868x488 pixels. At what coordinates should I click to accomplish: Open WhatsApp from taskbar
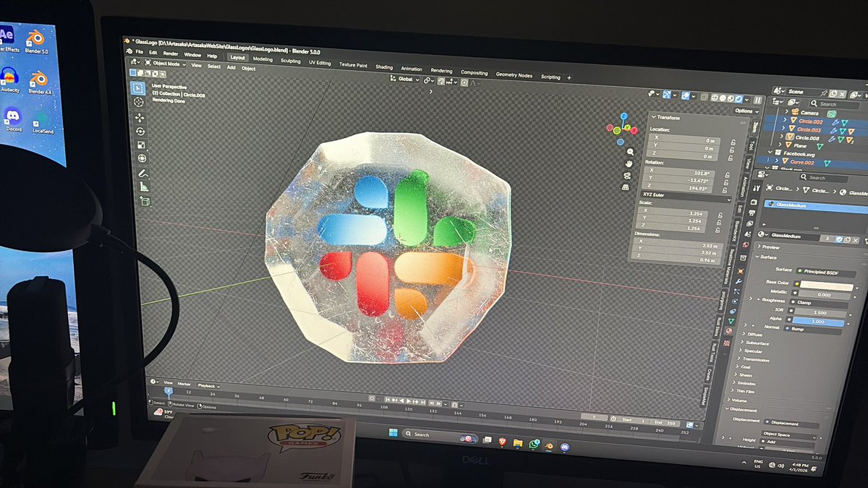534,444
